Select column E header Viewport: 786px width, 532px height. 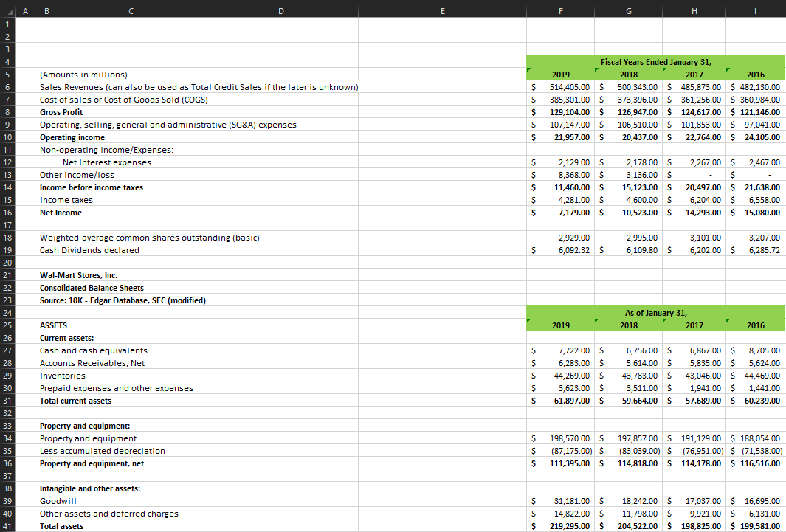click(442, 11)
